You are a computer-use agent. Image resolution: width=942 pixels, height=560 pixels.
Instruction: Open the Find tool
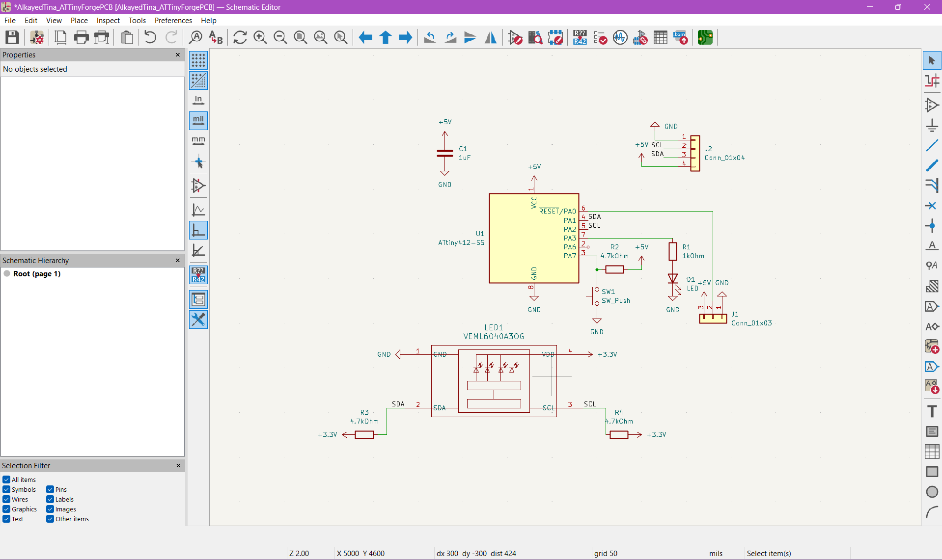195,37
